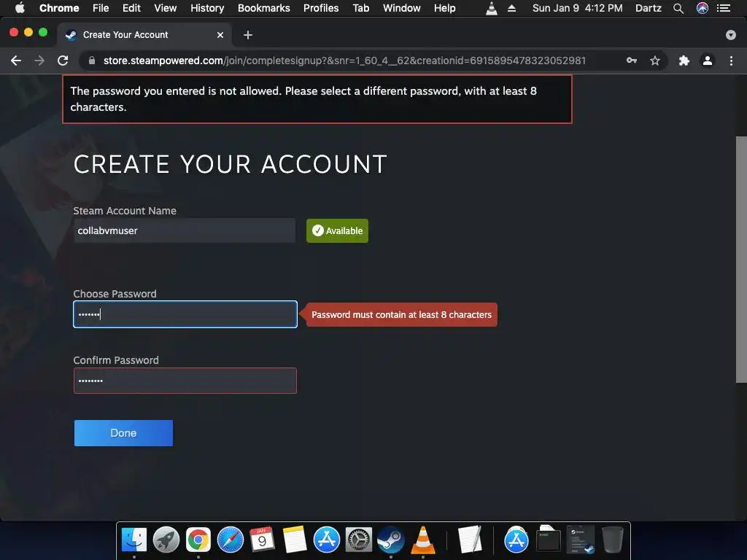The width and height of the screenshot is (747, 560).
Task: Click the 'Choose Password' label
Action: coord(115,294)
